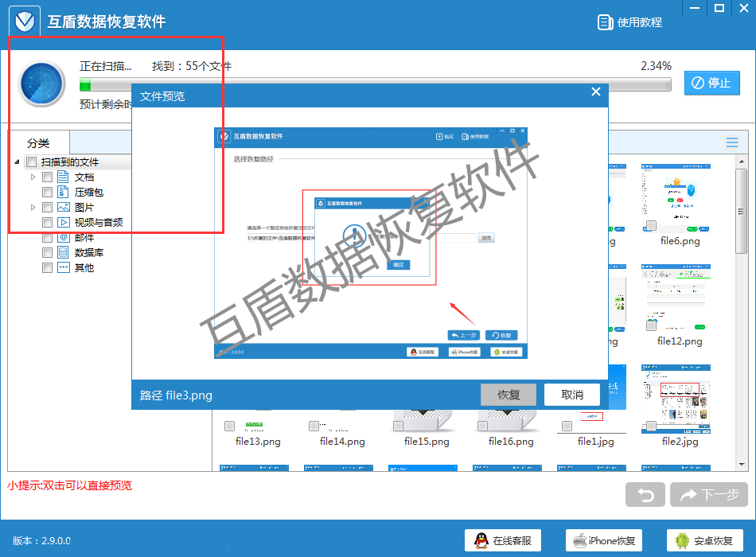This screenshot has height=557, width=756.
Task: Minimize the application window
Action: [x=695, y=8]
